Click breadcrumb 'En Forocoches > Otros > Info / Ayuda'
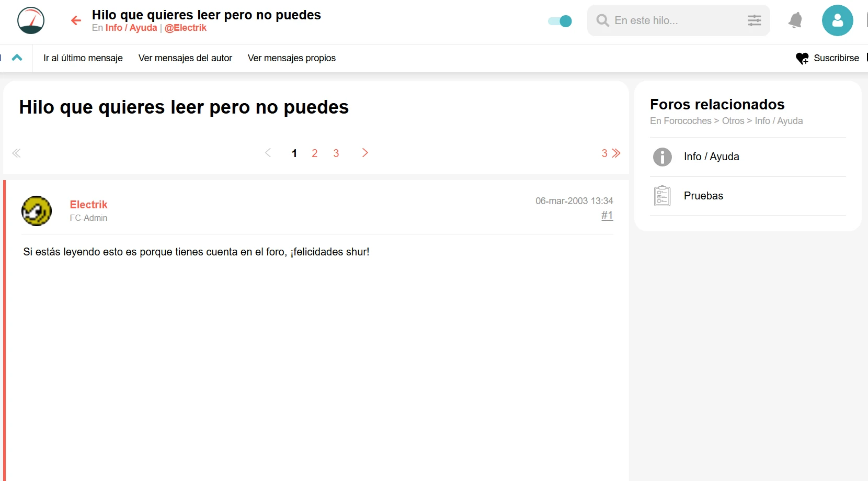 [x=726, y=121]
